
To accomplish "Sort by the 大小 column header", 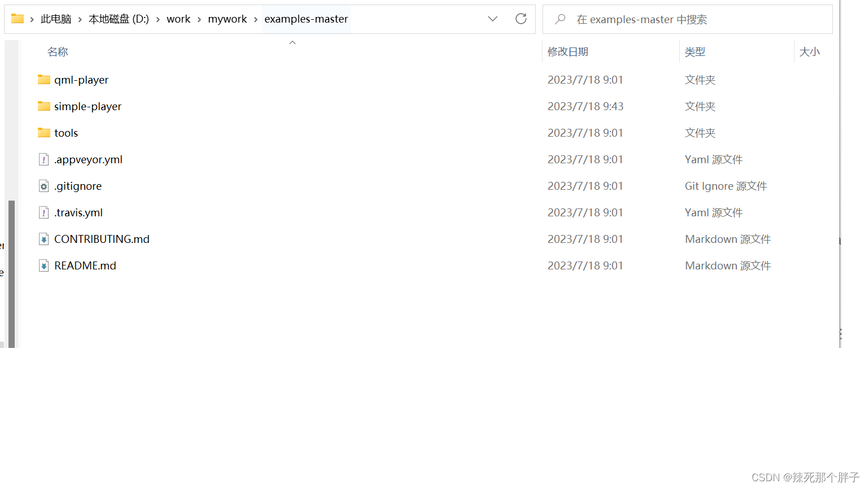I will point(809,52).
